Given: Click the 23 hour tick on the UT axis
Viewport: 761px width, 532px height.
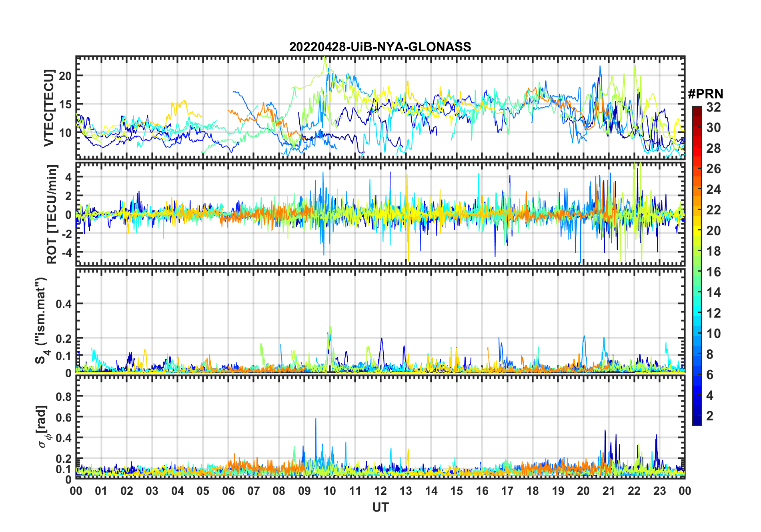Looking at the screenshot, I should point(660,491).
